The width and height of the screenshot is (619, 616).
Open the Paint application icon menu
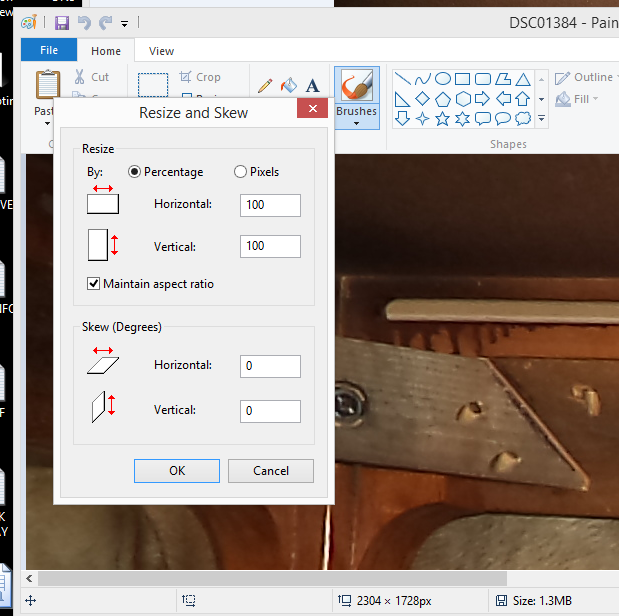point(29,23)
